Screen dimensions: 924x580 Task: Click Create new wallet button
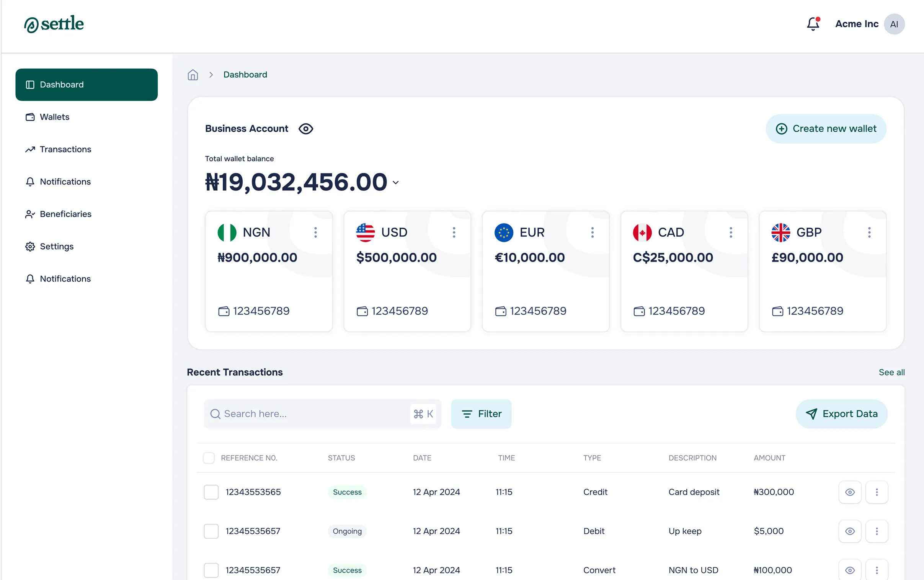tap(826, 129)
